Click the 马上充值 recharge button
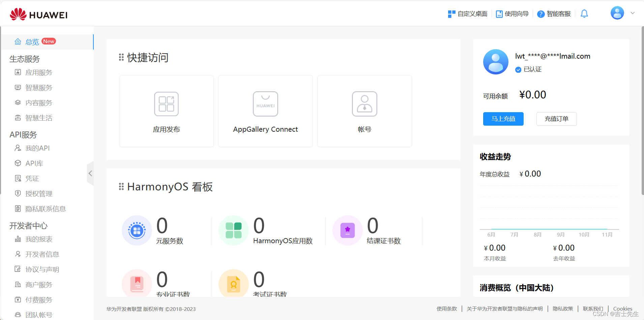Image resolution: width=644 pixels, height=320 pixels. 503,119
